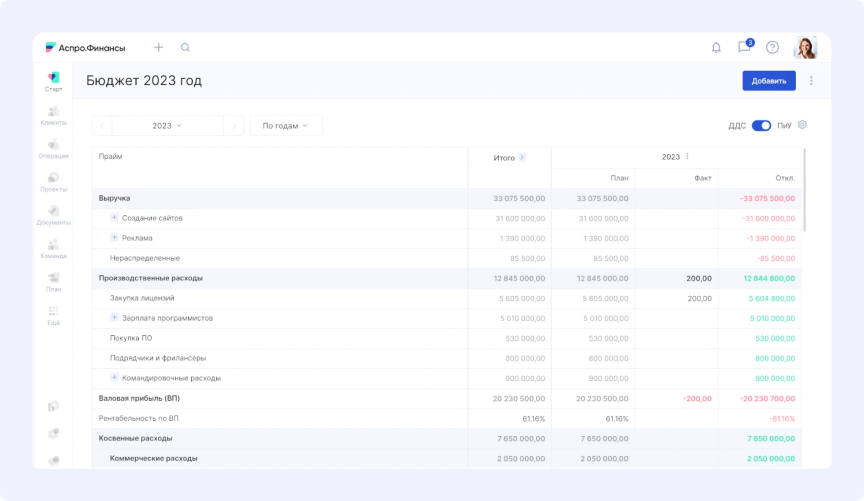
Task: Expand the Итого column arrow
Action: click(x=522, y=157)
